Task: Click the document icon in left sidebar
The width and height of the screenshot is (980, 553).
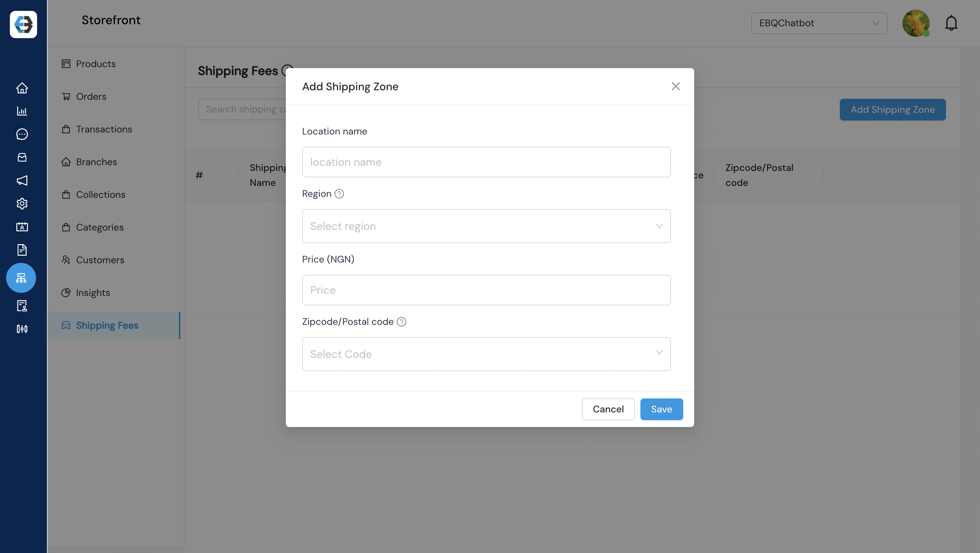Action: [x=22, y=250]
